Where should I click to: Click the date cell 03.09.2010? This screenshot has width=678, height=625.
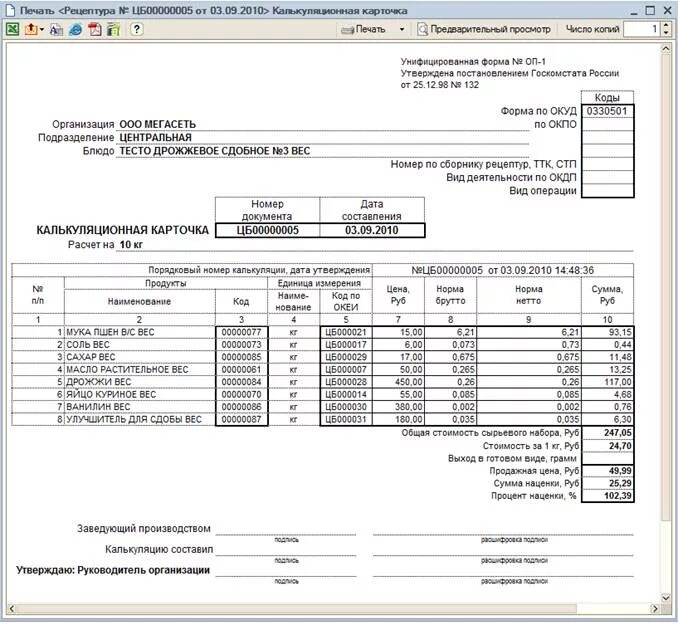[372, 230]
